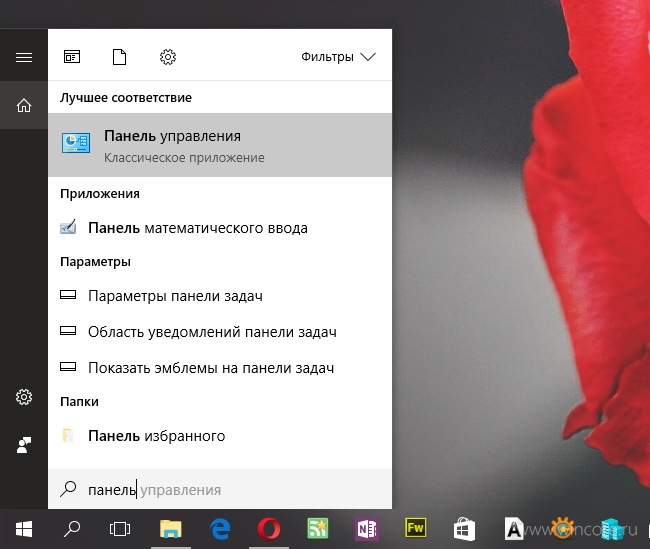The width and height of the screenshot is (650, 549).
Task: Click the Папки section heading
Action: click(79, 401)
